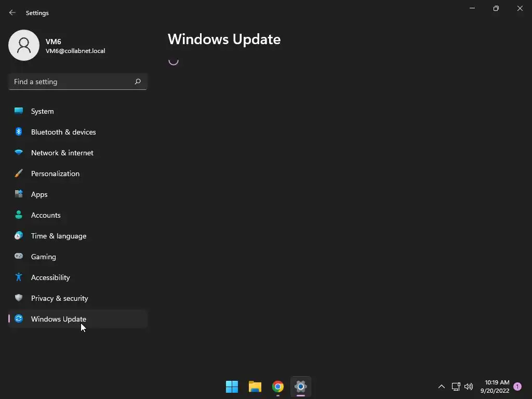Open Bluetooth & devices label
The image size is (532, 399).
pyautogui.click(x=63, y=132)
